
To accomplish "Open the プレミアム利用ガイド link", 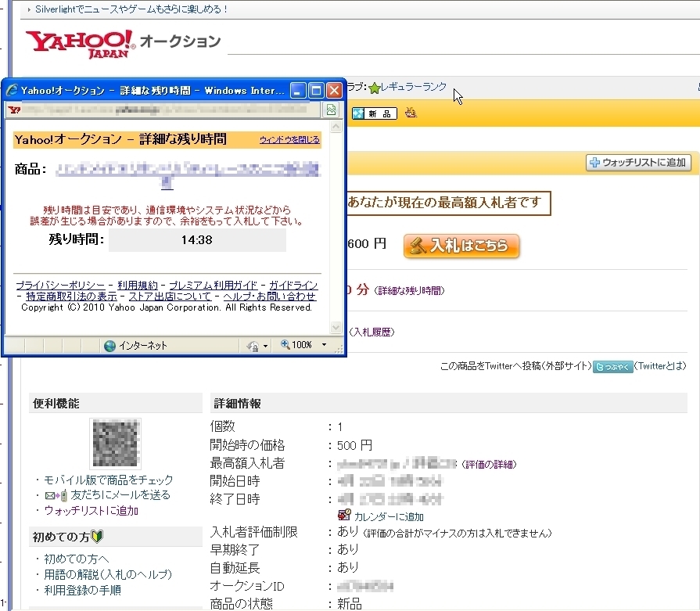I will [x=213, y=285].
